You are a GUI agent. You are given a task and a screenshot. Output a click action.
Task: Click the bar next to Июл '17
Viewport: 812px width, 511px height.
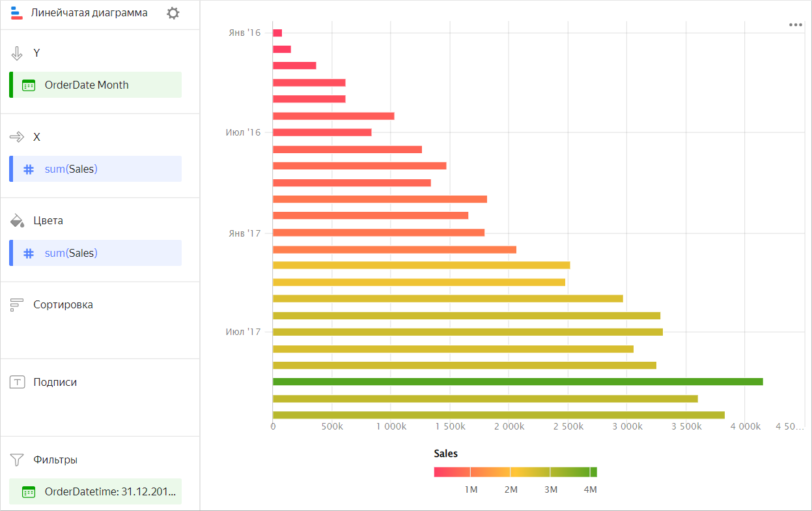(x=467, y=332)
